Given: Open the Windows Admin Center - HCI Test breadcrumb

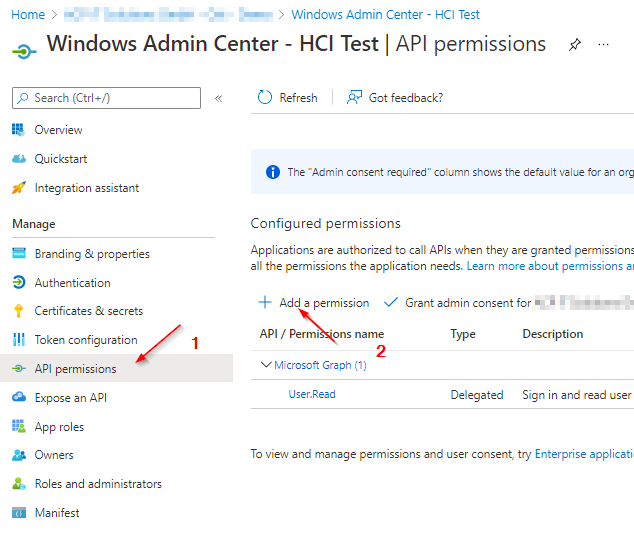Looking at the screenshot, I should (x=385, y=15).
